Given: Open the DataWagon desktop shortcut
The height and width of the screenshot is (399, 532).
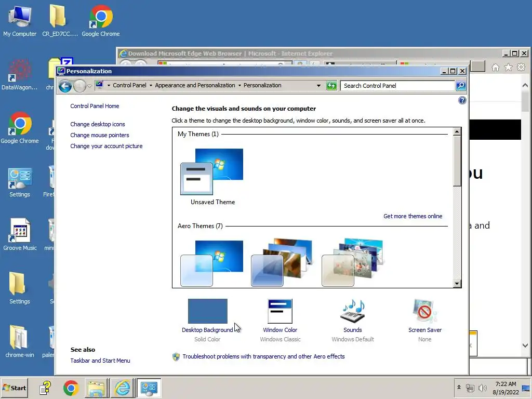Looking at the screenshot, I should pyautogui.click(x=20, y=75).
